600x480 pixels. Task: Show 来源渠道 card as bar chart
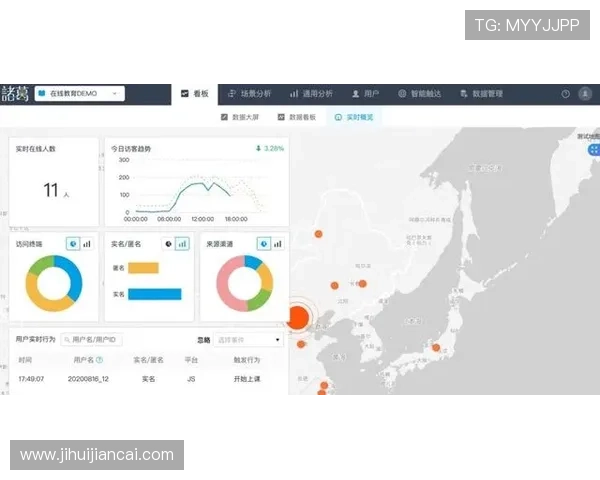pyautogui.click(x=278, y=243)
